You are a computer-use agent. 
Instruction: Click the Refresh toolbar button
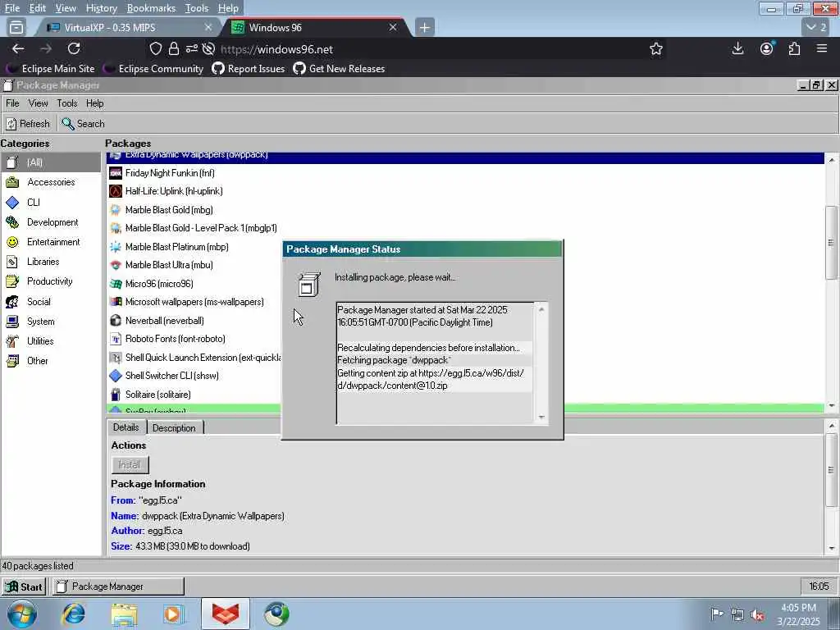pyautogui.click(x=29, y=124)
